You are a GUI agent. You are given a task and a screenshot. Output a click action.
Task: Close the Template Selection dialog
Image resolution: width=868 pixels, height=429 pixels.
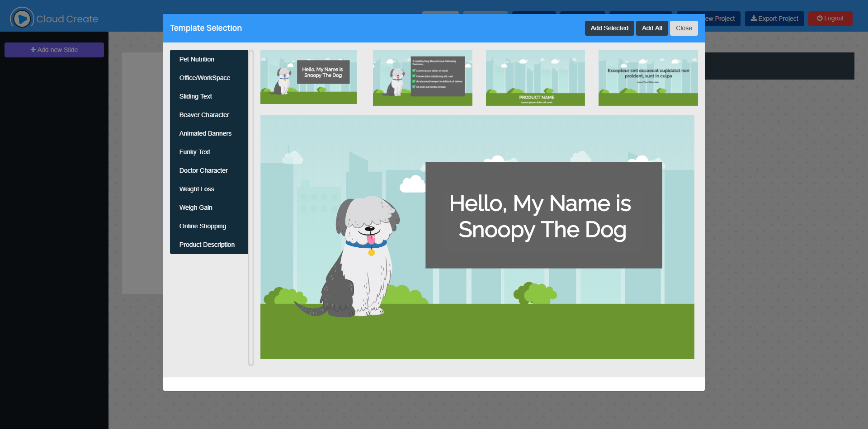(x=684, y=28)
